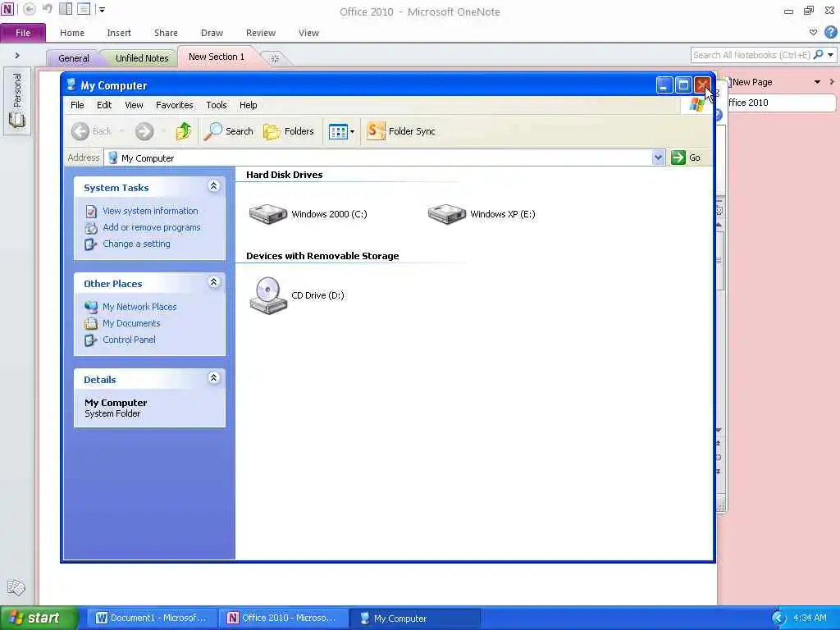Viewport: 840px width, 630px height.
Task: Click OneNote Undo icon in title bar
Action: [48, 9]
